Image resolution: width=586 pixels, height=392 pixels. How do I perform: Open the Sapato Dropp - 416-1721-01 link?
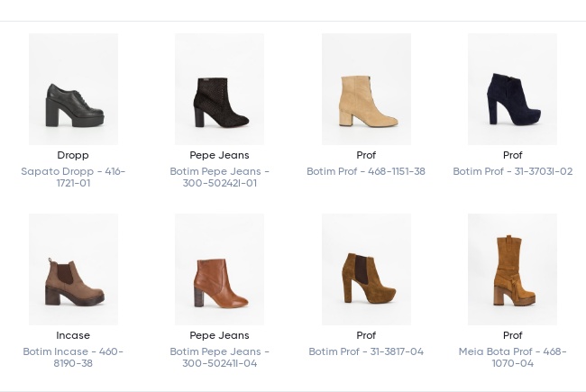(73, 177)
